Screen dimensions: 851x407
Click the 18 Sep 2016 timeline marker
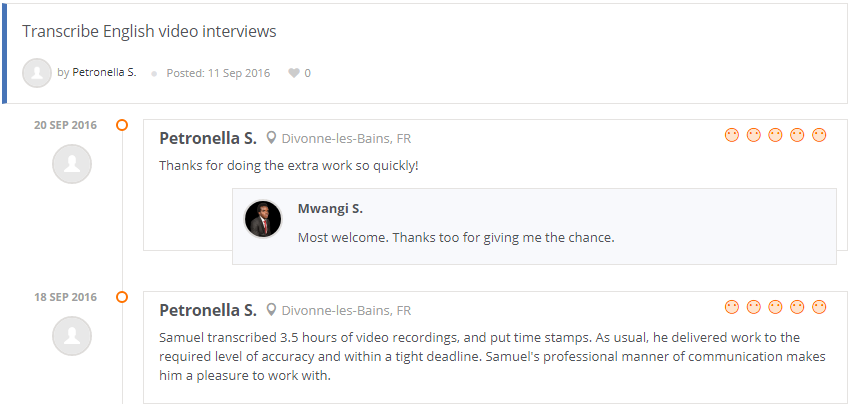coord(122,297)
